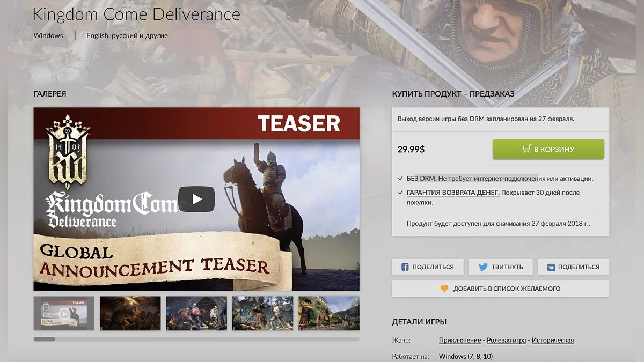Screen dimensions: 644x362
Task: Click the Windows (7, 8, 10) system text
Action: point(466,357)
